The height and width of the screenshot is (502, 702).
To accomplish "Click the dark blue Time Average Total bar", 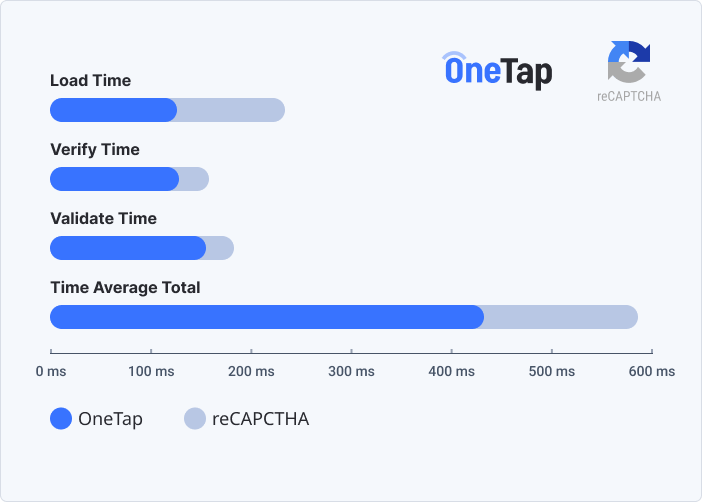I will (x=266, y=317).
